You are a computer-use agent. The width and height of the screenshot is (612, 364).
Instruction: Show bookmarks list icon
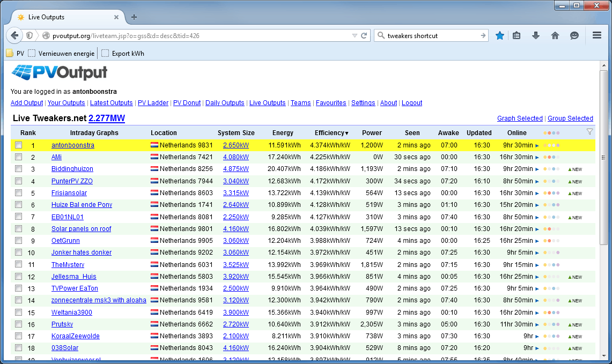(x=517, y=35)
